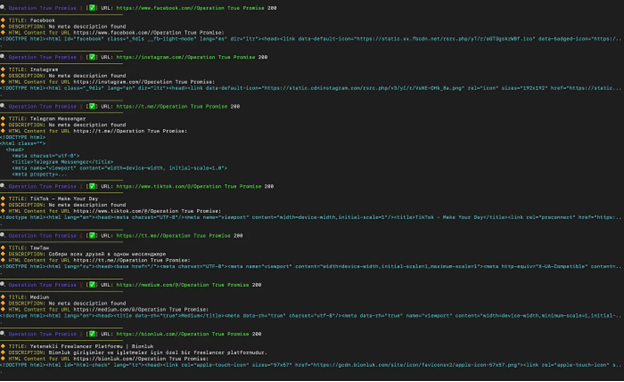Click green checkmark on the tt.me URL line
The height and width of the screenshot is (382, 624).
tap(92, 235)
